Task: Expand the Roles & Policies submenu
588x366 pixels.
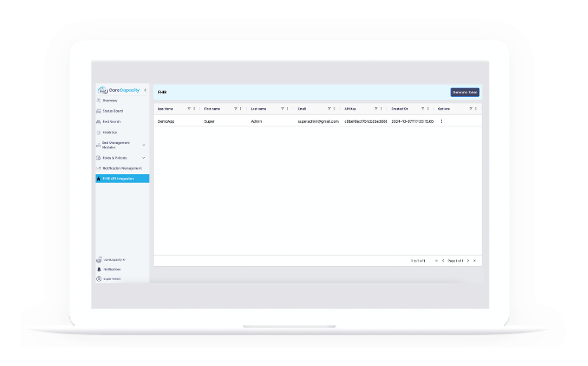Action: pos(143,158)
